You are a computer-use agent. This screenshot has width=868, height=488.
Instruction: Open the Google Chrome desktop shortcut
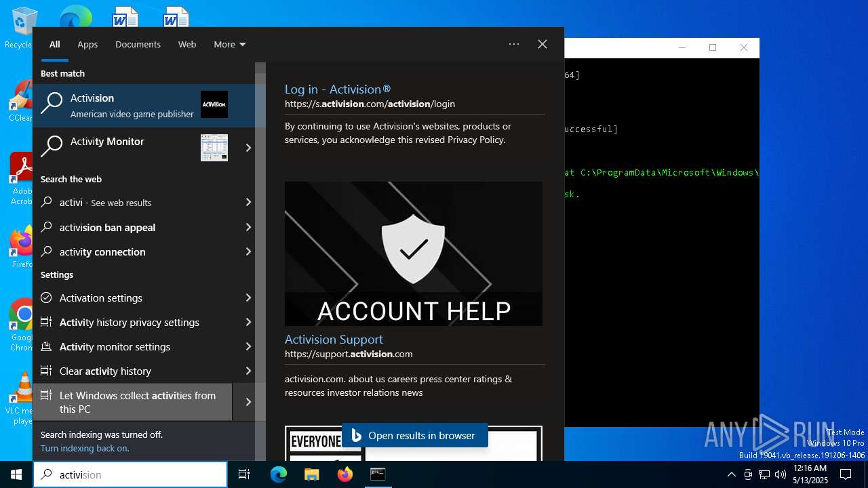pos(20,325)
